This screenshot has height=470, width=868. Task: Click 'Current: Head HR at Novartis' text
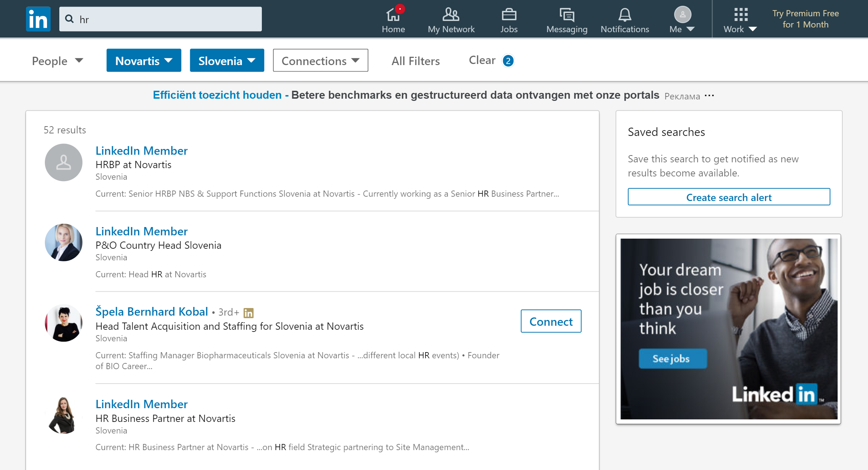coord(151,274)
